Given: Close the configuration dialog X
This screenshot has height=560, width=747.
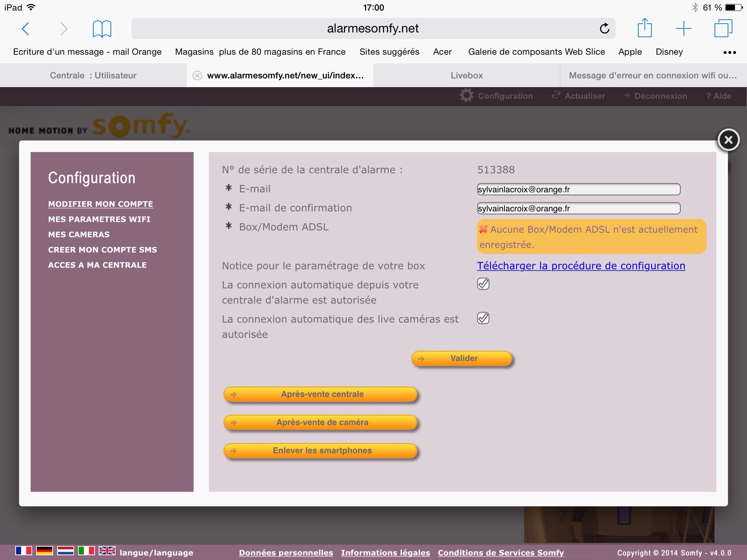Looking at the screenshot, I should click(x=728, y=140).
